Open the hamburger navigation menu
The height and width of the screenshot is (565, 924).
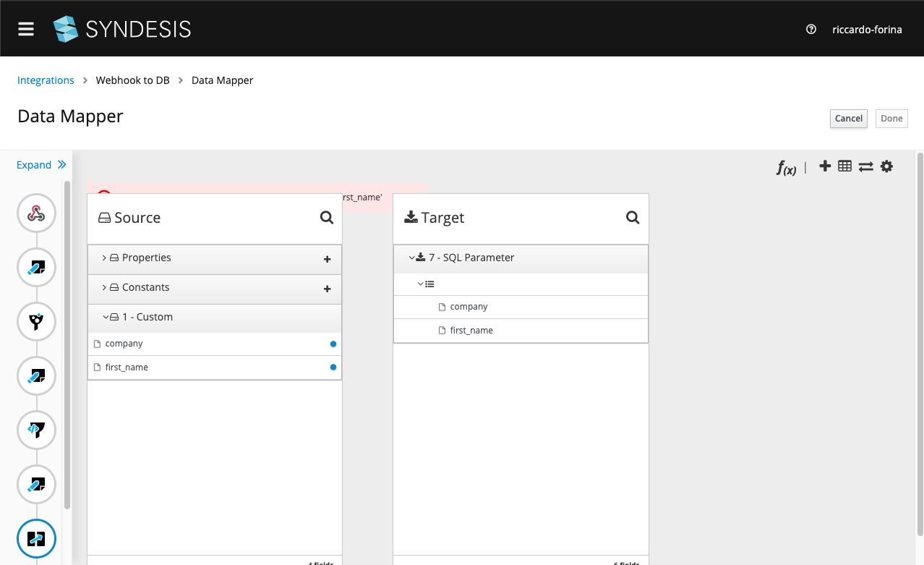[26, 29]
